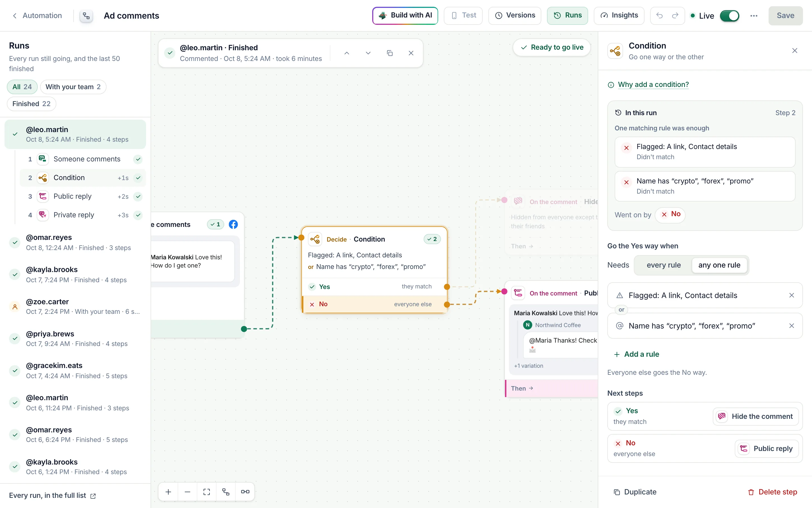Toggle the Live switch off
The height and width of the screenshot is (508, 812).
coord(729,16)
